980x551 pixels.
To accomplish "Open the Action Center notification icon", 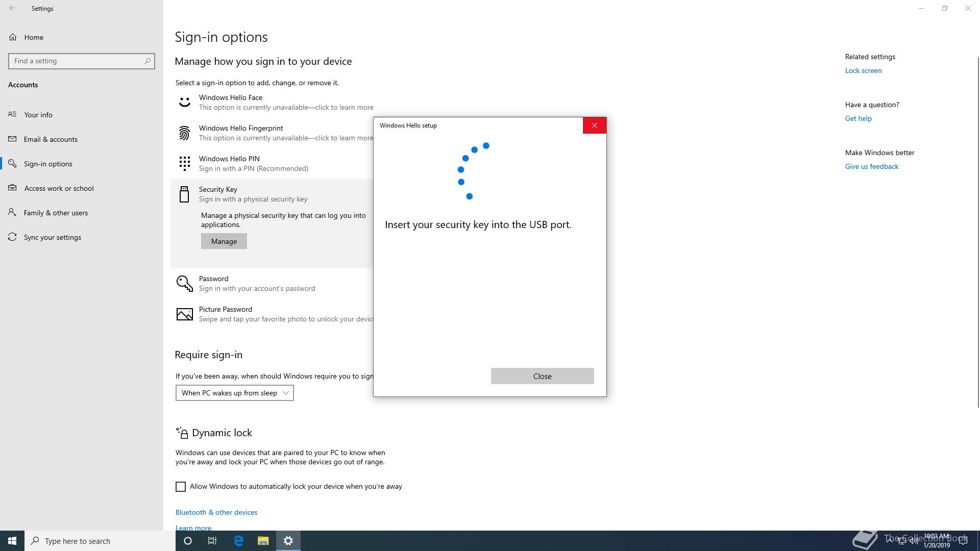I will (963, 541).
